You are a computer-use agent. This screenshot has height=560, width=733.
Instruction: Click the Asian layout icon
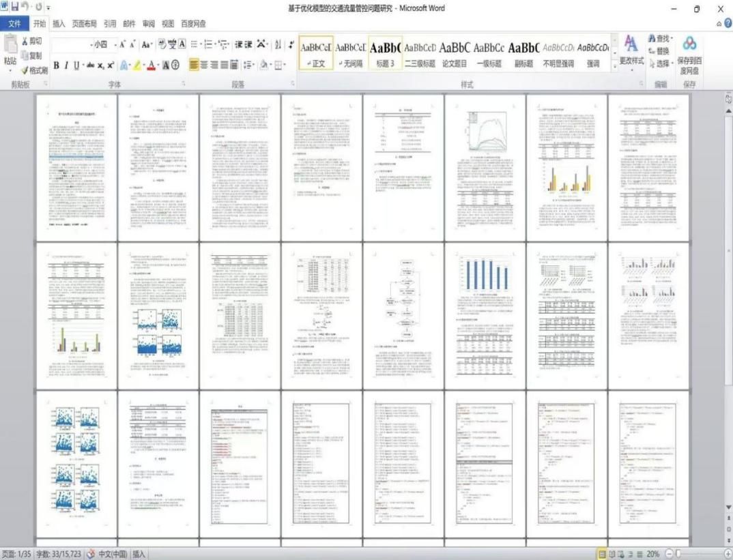point(262,44)
